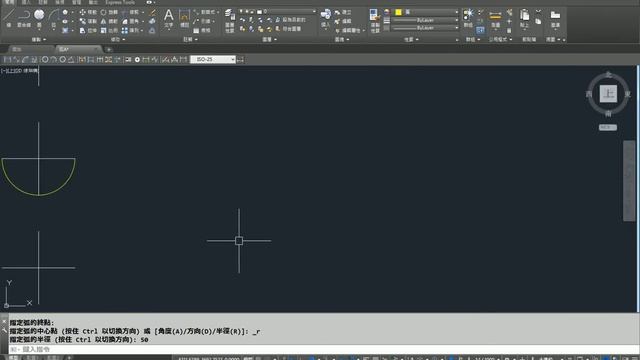This screenshot has height=360, width=640.
Task: Select the Stretch tool in the Modify panel
Action: pos(88,30)
